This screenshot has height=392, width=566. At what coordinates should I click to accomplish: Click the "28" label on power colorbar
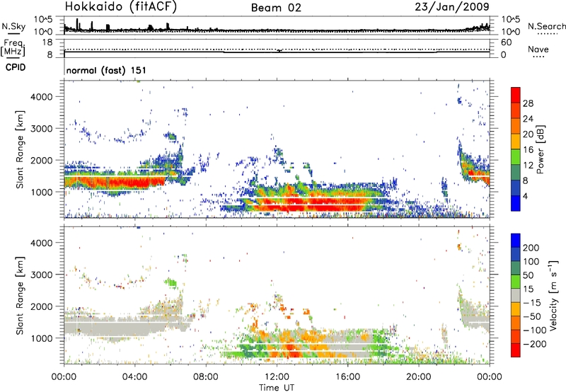click(528, 103)
